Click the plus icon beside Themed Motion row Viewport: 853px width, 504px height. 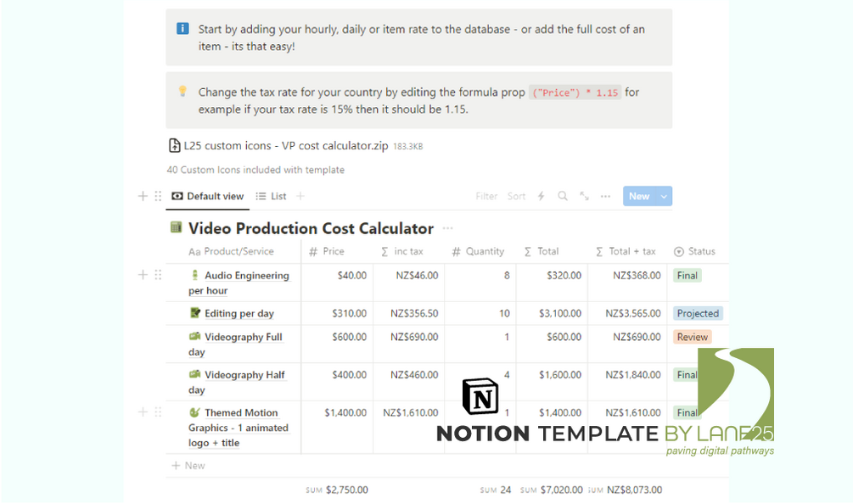point(143,412)
